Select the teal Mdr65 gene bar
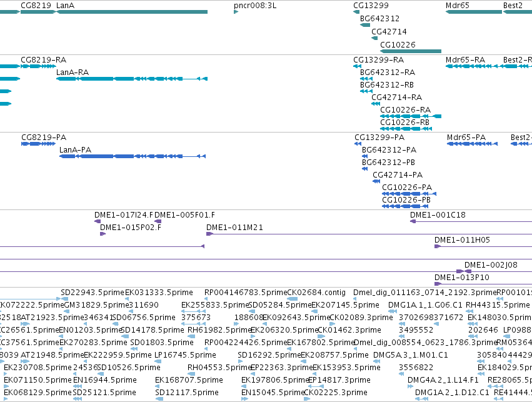Image resolution: width=532 pixels, height=402 pixels. tap(474, 12)
